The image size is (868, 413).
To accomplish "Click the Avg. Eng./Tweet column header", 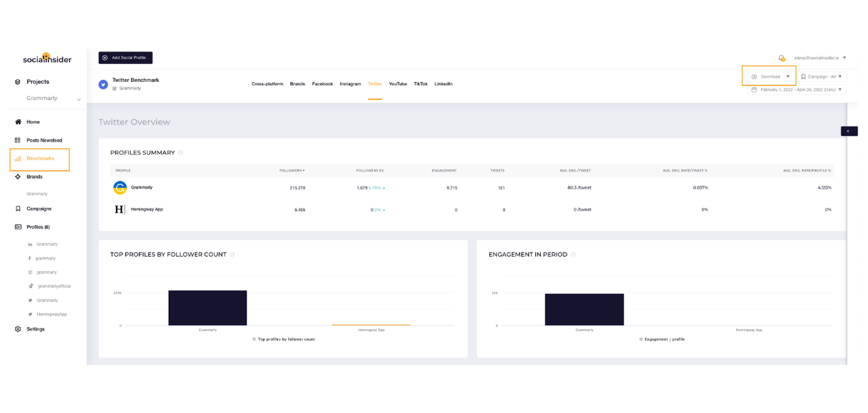I will (x=576, y=170).
